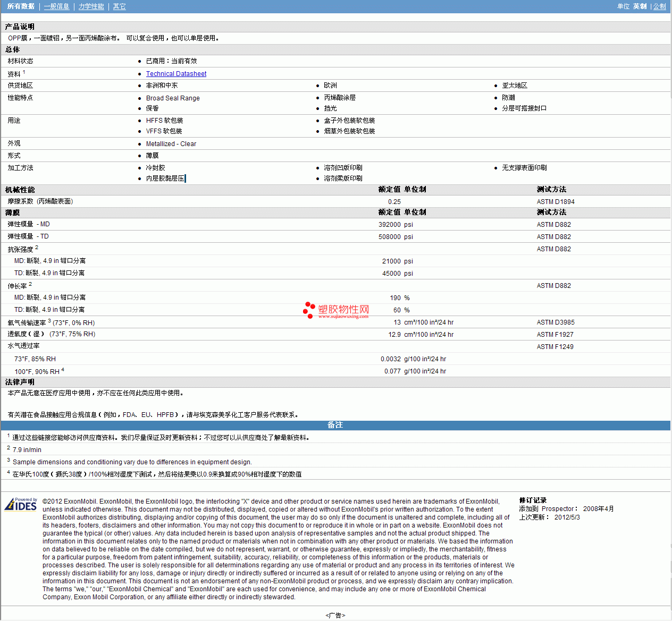Click footnote 4 beside 100°F, 90% RH
Image resolution: width=672 pixels, height=621 pixels.
pos(63,370)
